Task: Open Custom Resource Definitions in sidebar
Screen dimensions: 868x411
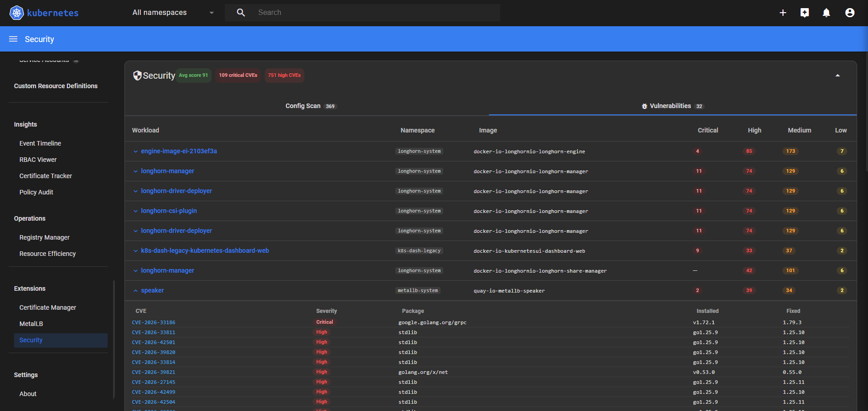Action: pos(56,86)
